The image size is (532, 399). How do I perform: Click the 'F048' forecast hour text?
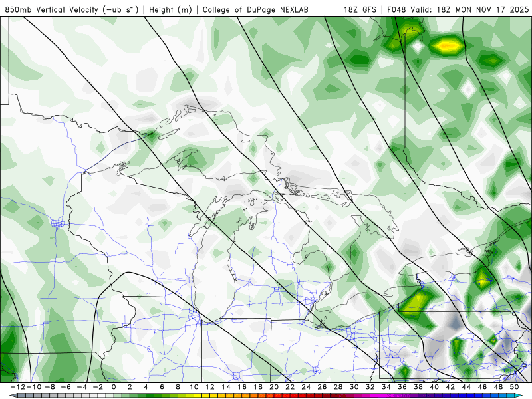(397, 9)
